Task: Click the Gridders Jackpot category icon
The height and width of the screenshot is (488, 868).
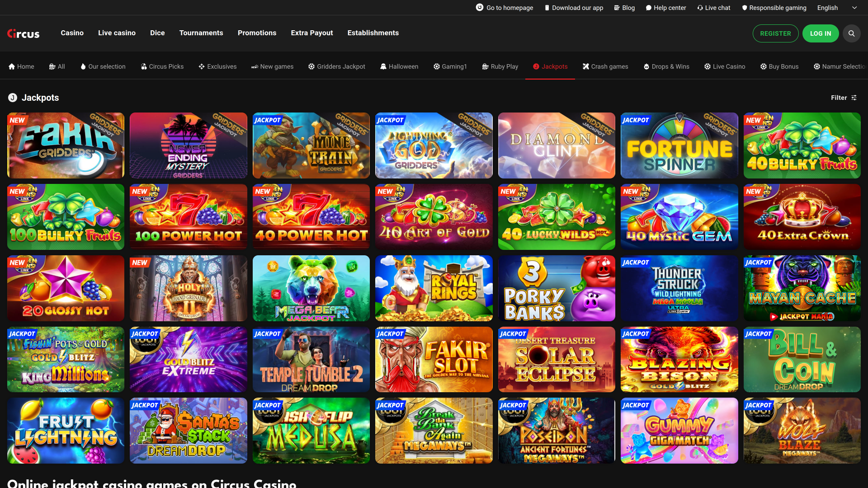Action: [311, 66]
